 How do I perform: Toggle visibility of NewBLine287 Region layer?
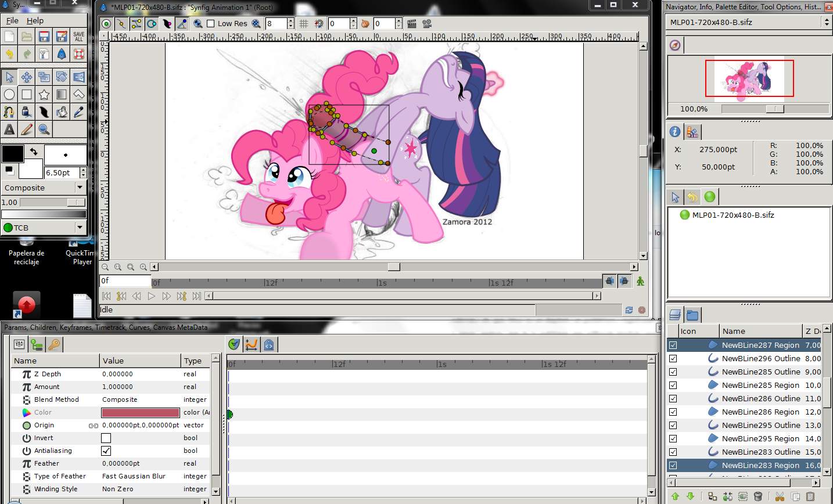tap(673, 345)
